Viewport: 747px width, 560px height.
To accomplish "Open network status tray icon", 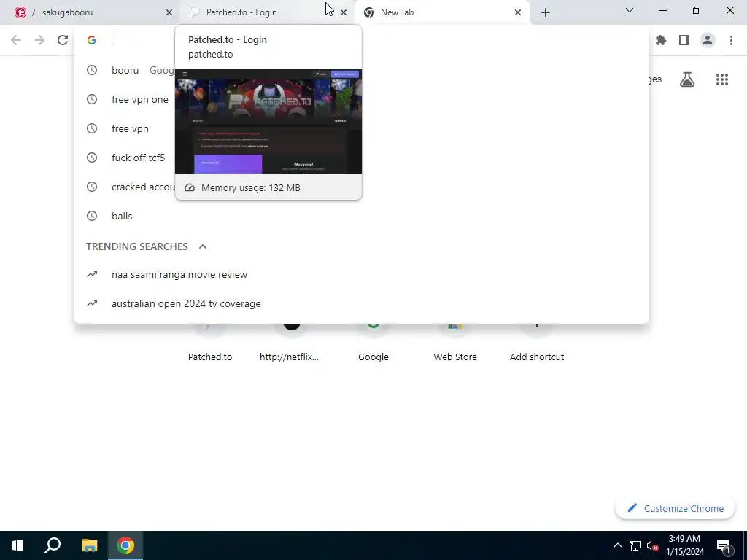I will (x=635, y=545).
